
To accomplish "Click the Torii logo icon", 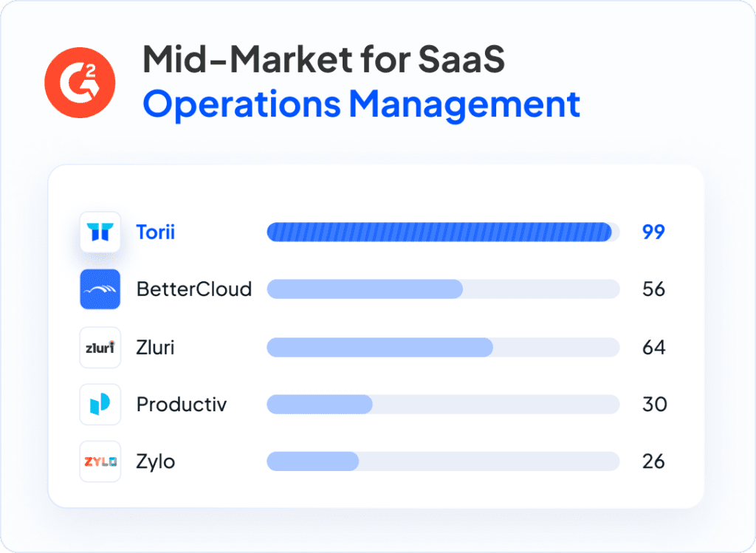I will tap(100, 232).
